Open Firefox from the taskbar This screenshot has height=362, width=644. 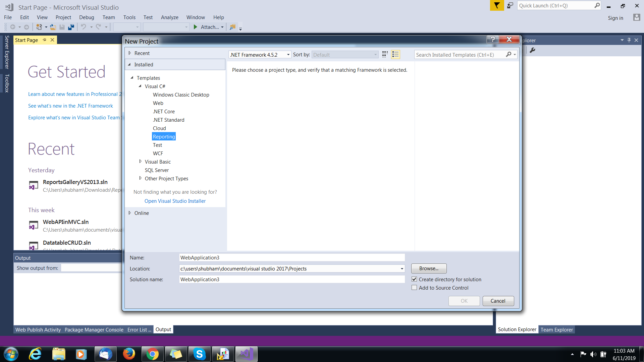click(129, 354)
